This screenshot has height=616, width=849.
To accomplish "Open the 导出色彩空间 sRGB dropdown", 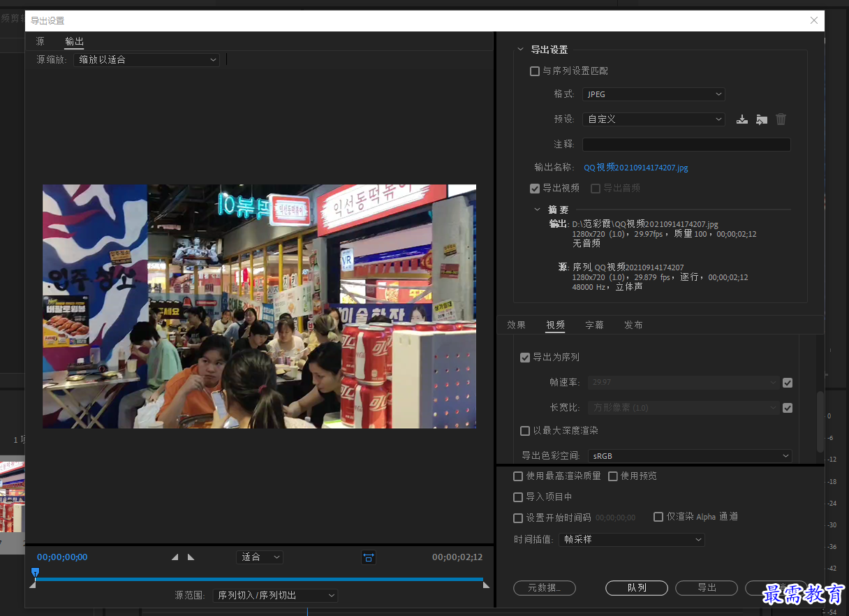I will click(690, 456).
